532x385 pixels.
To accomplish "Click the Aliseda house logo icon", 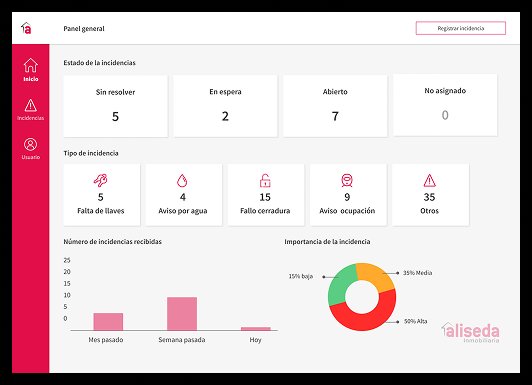I will click(x=26, y=28).
